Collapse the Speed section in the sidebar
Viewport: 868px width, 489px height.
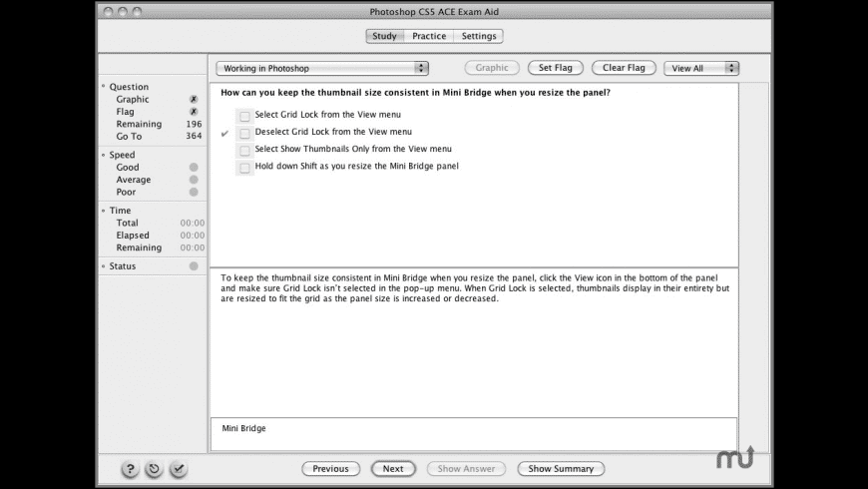click(104, 155)
